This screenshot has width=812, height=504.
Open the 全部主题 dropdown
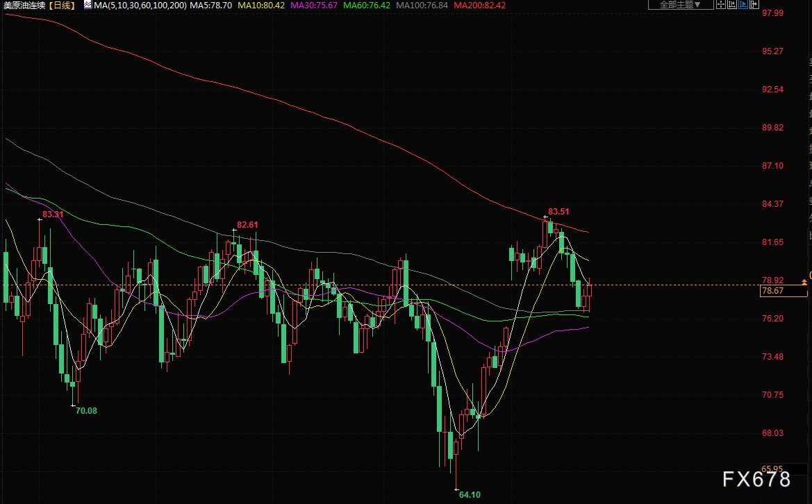click(681, 5)
